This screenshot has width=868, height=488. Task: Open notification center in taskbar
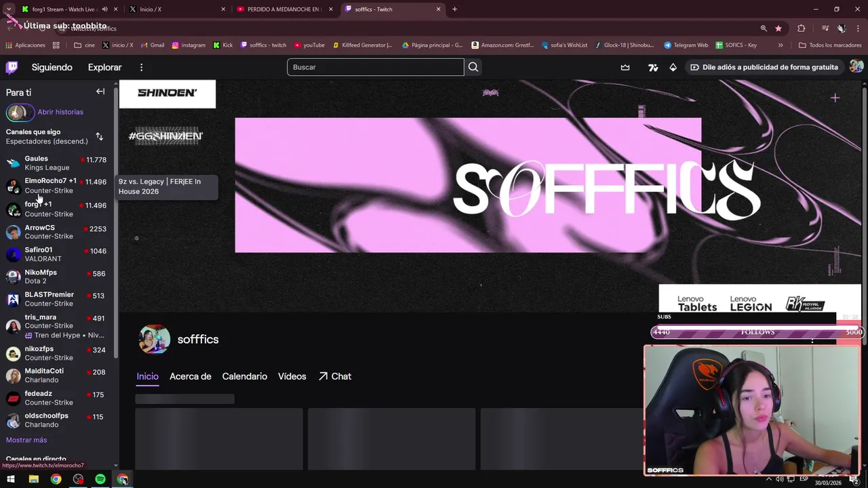pos(854,479)
